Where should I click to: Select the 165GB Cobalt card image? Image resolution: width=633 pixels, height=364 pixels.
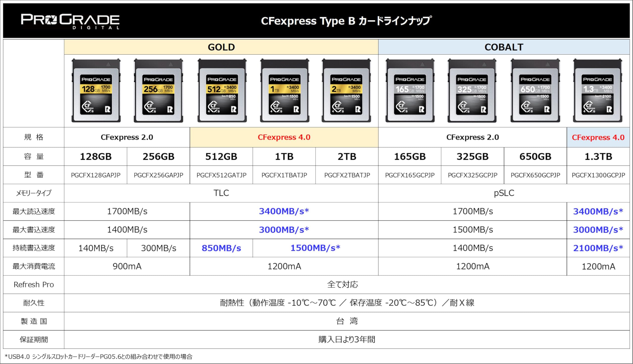tap(410, 91)
